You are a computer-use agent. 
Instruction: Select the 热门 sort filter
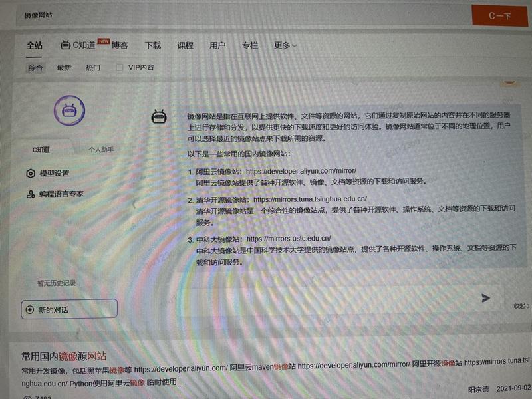93,68
